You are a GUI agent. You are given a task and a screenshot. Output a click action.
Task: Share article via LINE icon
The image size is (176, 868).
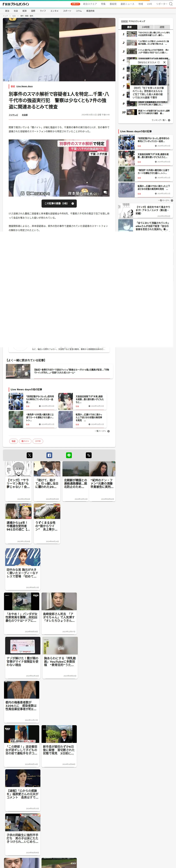tap(69, 455)
